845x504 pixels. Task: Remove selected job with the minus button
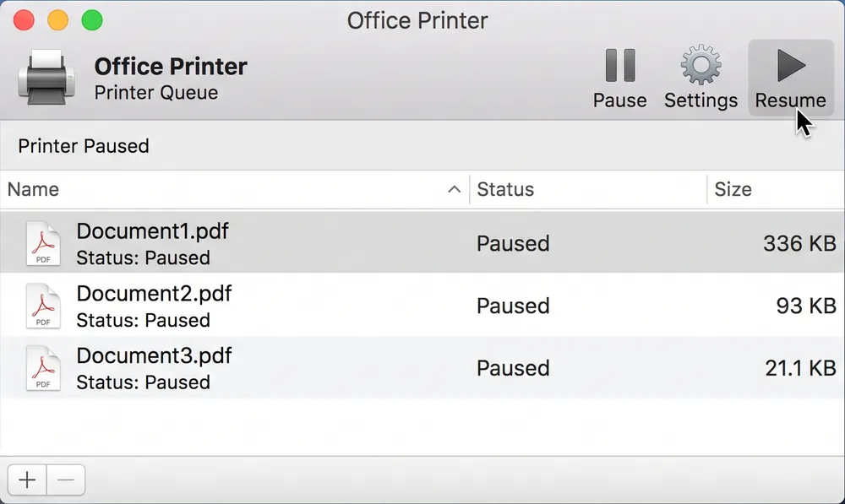click(66, 480)
